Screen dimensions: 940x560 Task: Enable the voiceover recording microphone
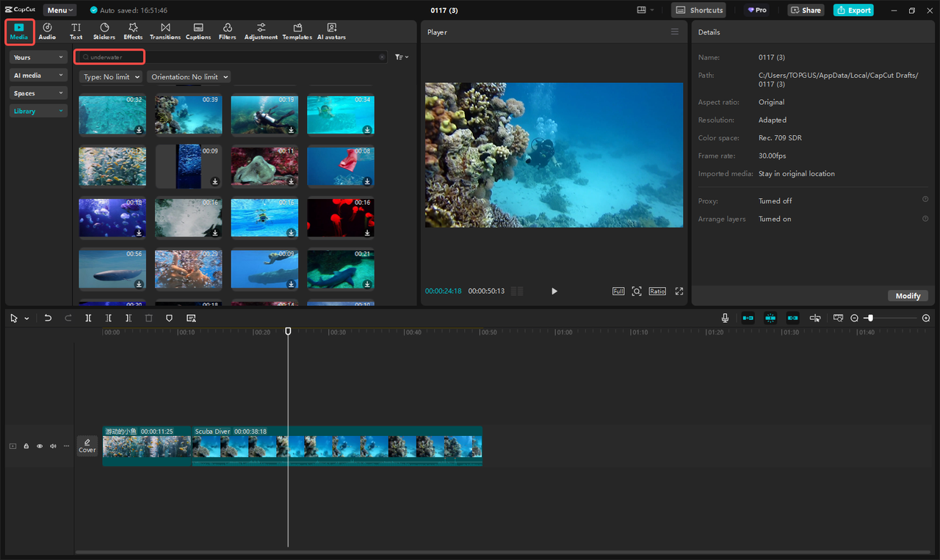pyautogui.click(x=724, y=318)
